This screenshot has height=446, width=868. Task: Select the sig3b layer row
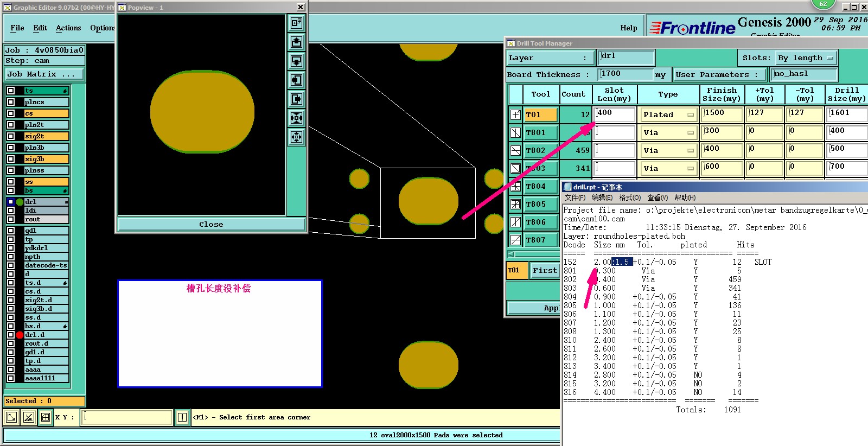coord(47,159)
